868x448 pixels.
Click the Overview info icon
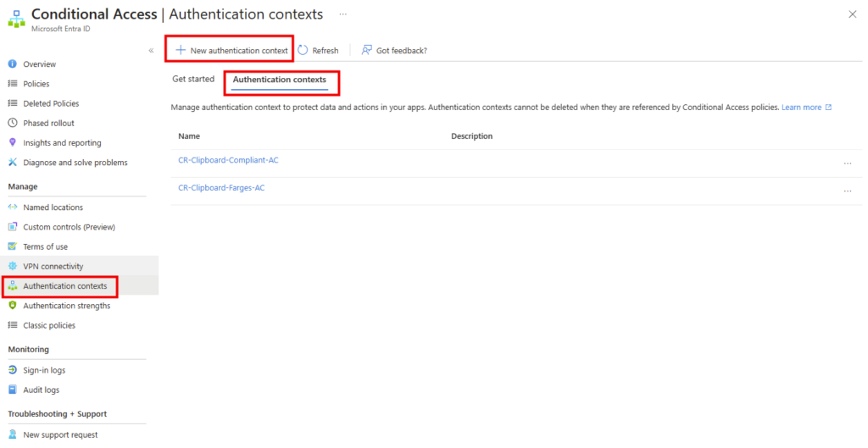12,64
